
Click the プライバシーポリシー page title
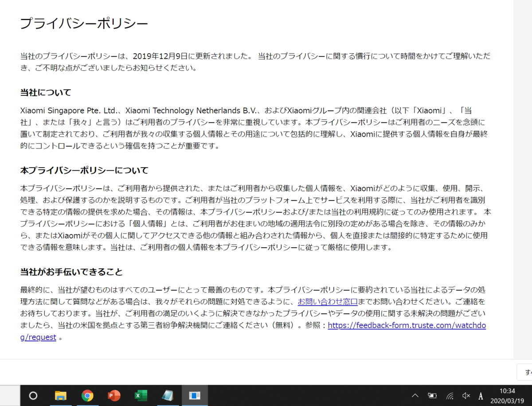84,23
